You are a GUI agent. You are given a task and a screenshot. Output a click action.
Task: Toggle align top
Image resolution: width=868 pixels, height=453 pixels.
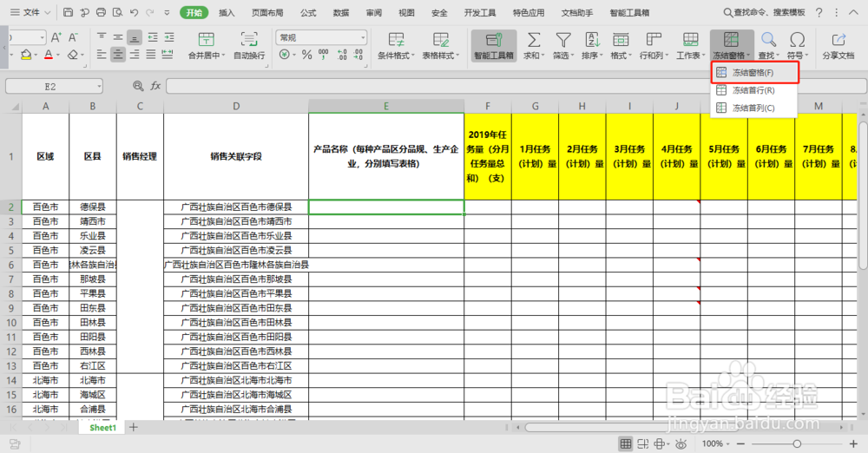[x=102, y=37]
